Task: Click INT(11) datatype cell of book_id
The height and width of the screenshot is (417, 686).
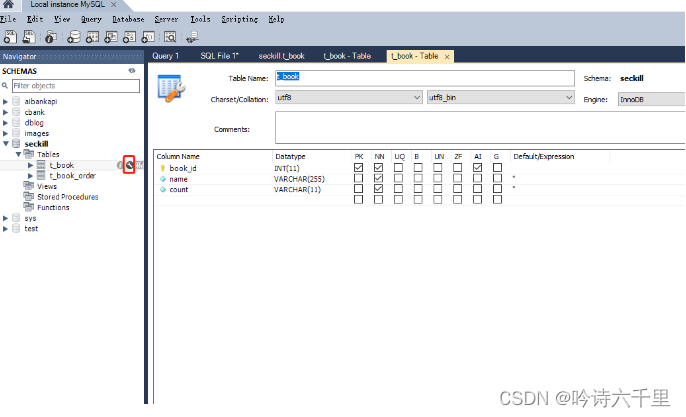Action: point(287,168)
